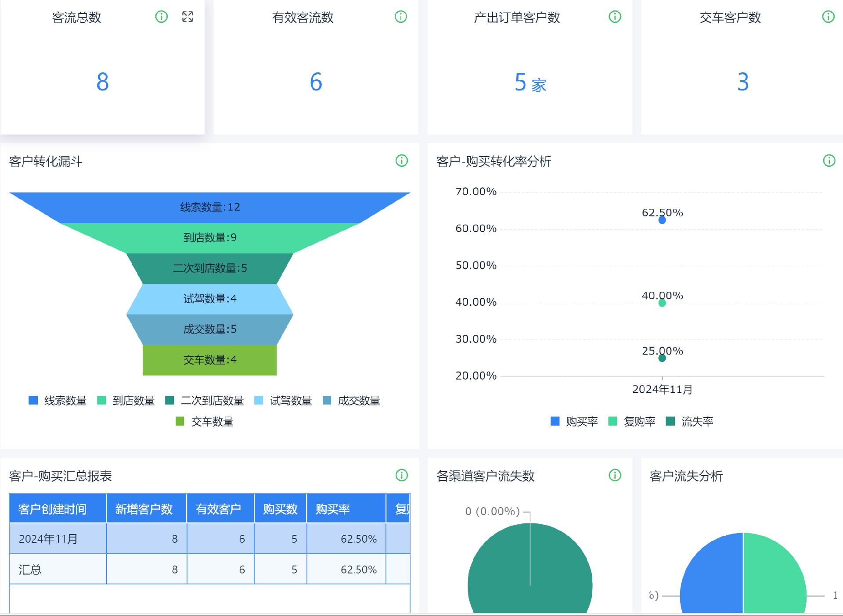
Task: Click the 线索数量:12 funnel segment
Action: pos(210,207)
